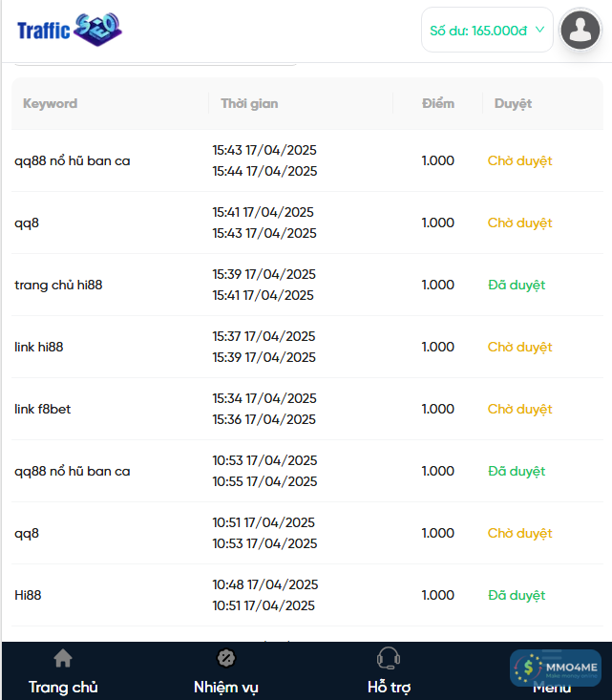Click the Duyệt column header

(513, 103)
